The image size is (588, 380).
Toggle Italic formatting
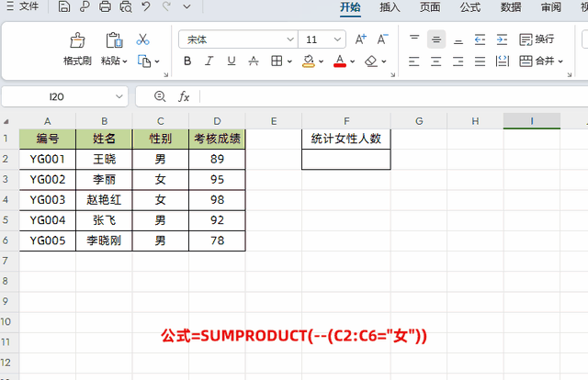point(209,61)
